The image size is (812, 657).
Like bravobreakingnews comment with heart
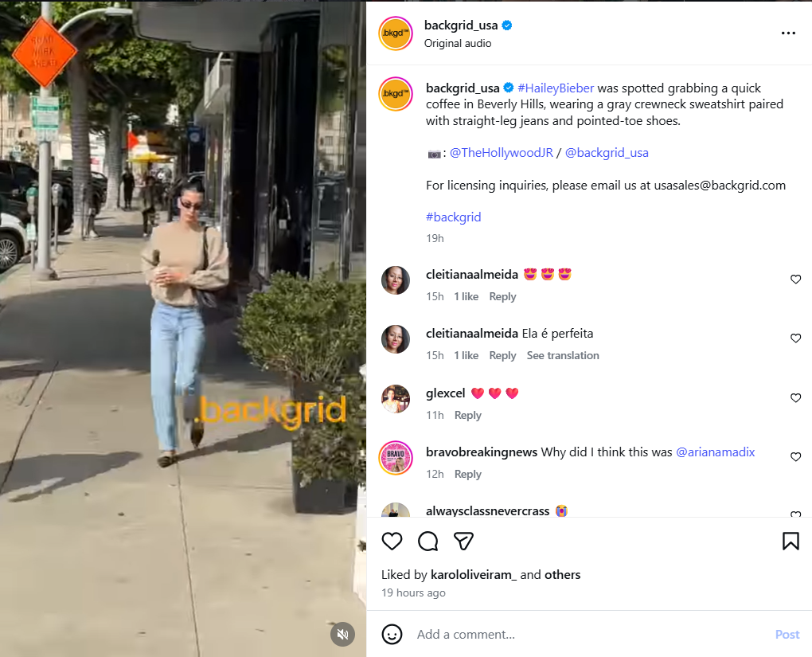(x=796, y=457)
